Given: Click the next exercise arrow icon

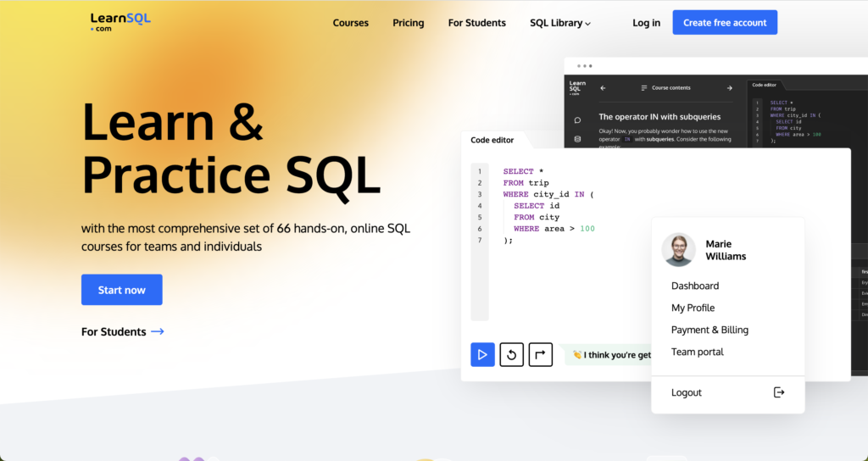Looking at the screenshot, I should point(540,355).
